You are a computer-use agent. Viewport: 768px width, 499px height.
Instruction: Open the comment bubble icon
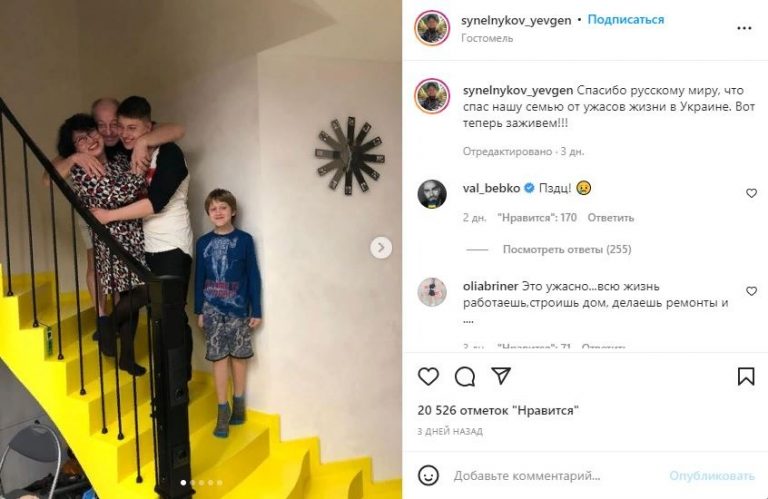(464, 377)
